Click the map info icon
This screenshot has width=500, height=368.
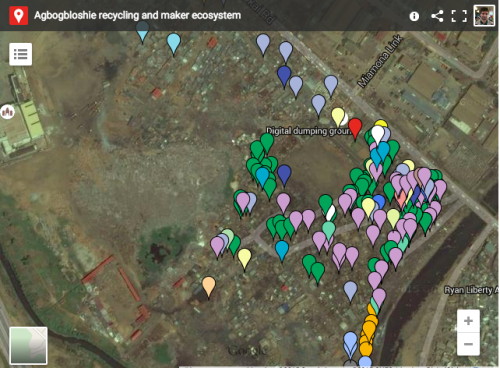click(414, 16)
